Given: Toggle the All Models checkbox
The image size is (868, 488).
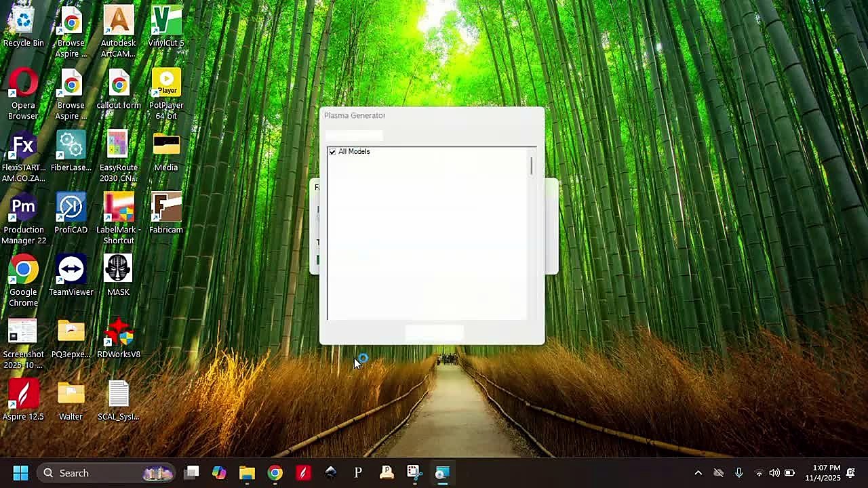Looking at the screenshot, I should click(x=332, y=152).
